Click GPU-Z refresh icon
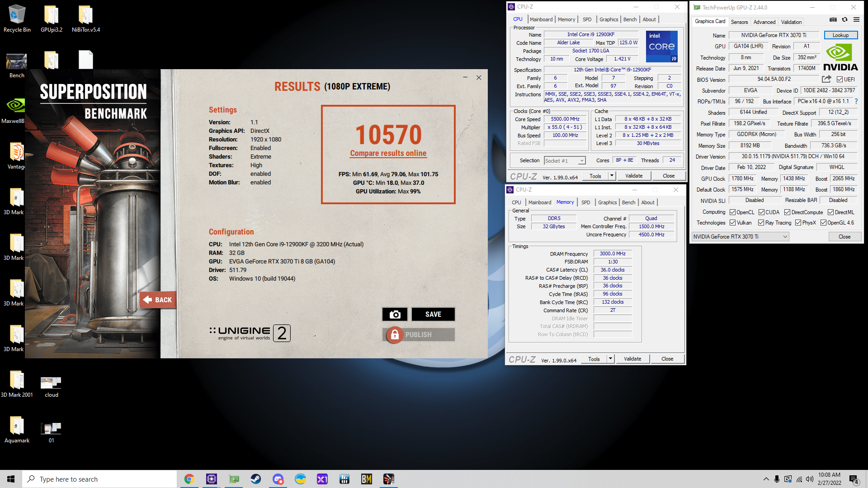 tap(844, 19)
